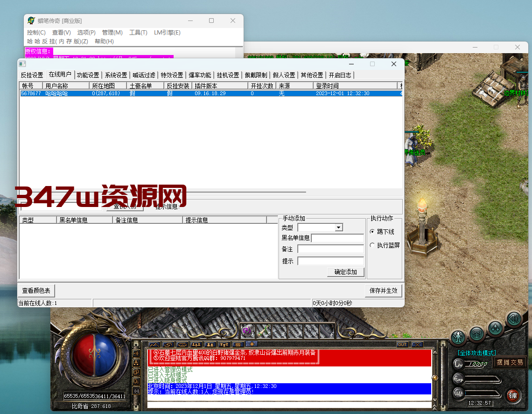Click the chat scrollbar round slider knob
This screenshot has width=532, height=414.
pos(434,378)
